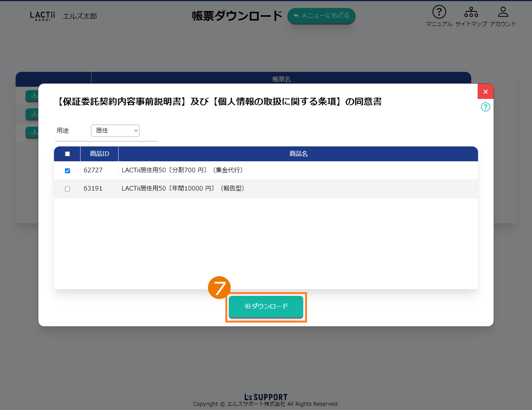The image size is (532, 410).
Task: Click the 商品名 column header
Action: tap(298, 154)
